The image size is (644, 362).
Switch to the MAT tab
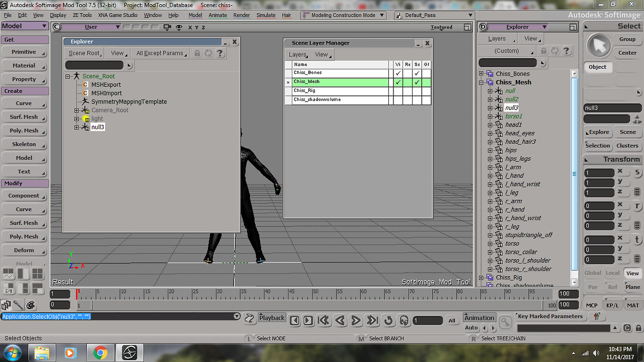click(633, 305)
